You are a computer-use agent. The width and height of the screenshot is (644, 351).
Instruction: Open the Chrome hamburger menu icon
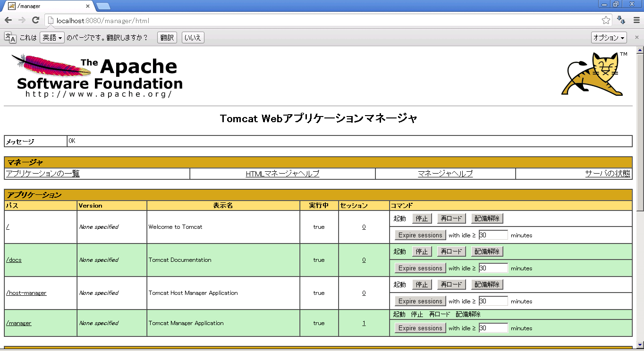click(636, 20)
